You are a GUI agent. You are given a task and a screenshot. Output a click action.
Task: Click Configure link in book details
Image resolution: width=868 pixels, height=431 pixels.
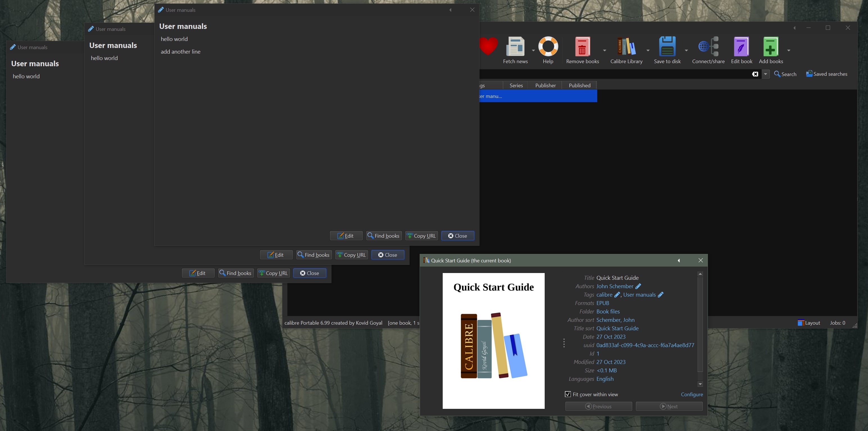point(691,394)
